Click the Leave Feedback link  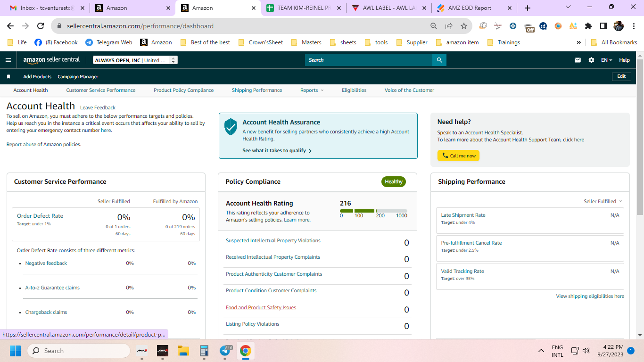(98, 107)
